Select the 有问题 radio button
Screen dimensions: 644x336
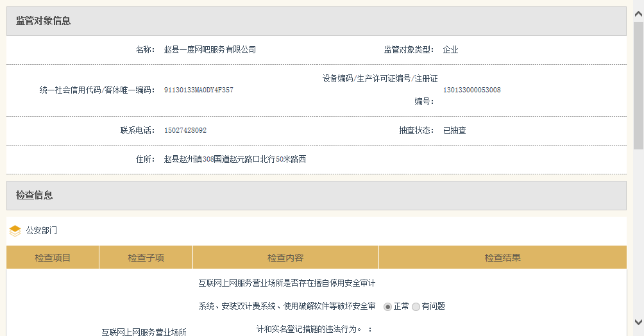click(x=416, y=307)
